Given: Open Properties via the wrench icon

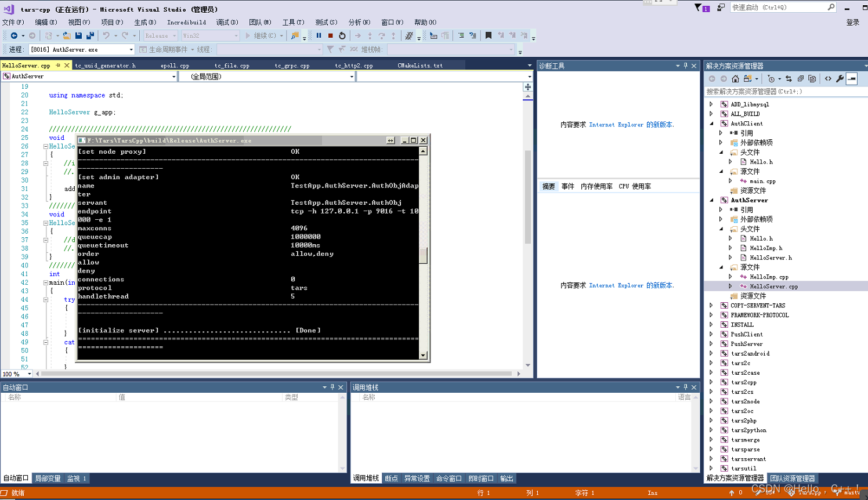Looking at the screenshot, I should coord(840,78).
